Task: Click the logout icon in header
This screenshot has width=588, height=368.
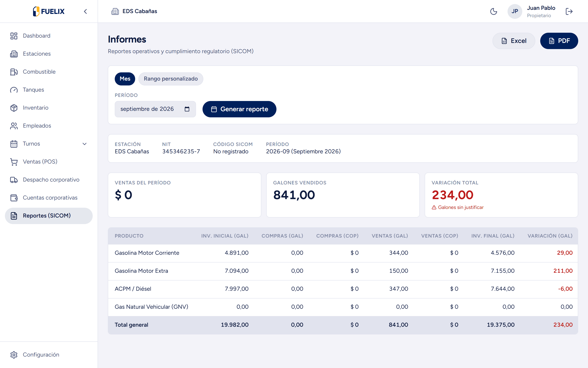Action: (569, 11)
